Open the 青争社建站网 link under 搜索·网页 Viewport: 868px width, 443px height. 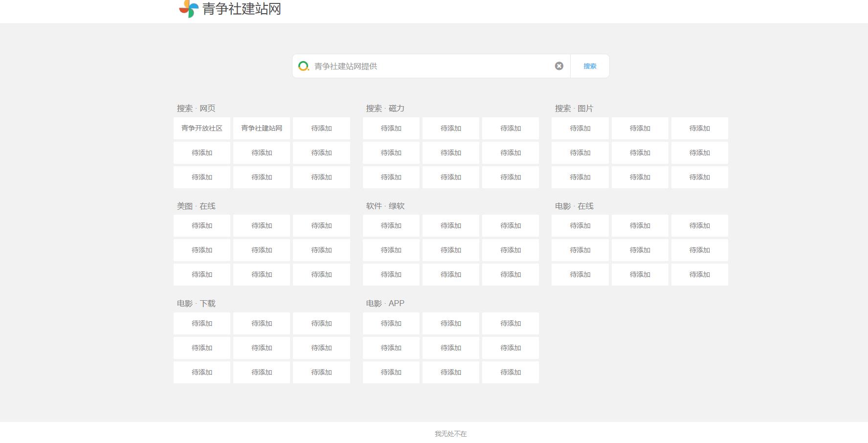point(262,128)
